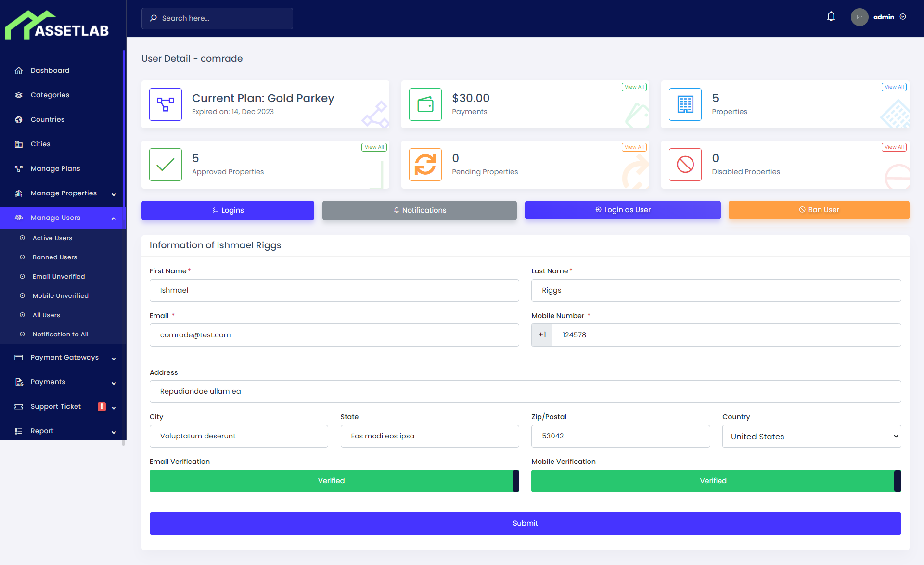The height and width of the screenshot is (565, 924).
Task: Toggle Mobile Verification status
Action: (713, 480)
